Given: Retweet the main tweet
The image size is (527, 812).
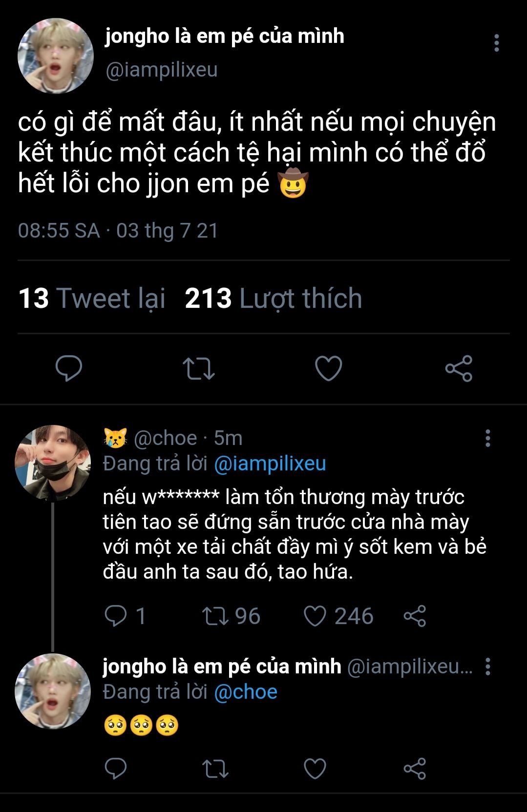Looking at the screenshot, I should tap(198, 368).
